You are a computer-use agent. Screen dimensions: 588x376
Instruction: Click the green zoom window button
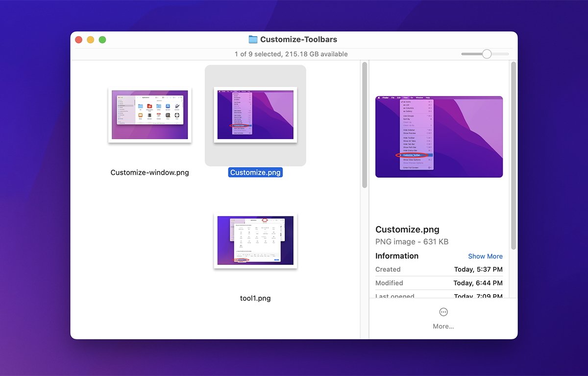coord(102,40)
